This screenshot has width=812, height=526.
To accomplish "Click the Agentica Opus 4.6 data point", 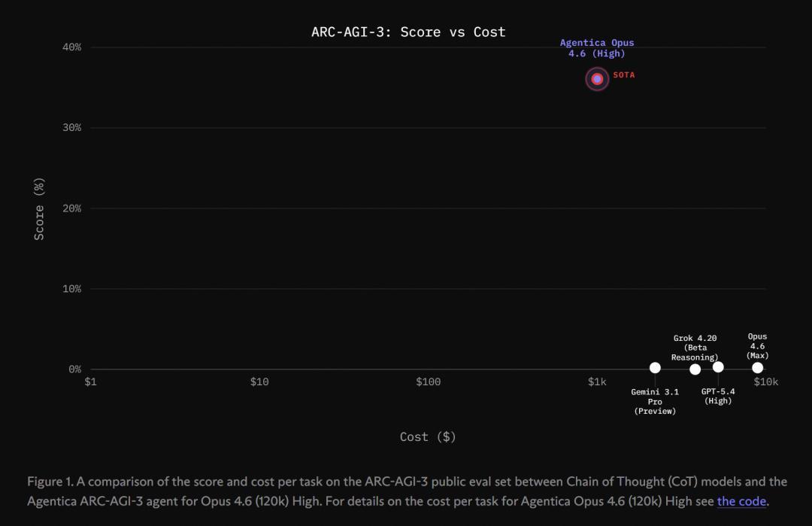I will (x=597, y=79).
